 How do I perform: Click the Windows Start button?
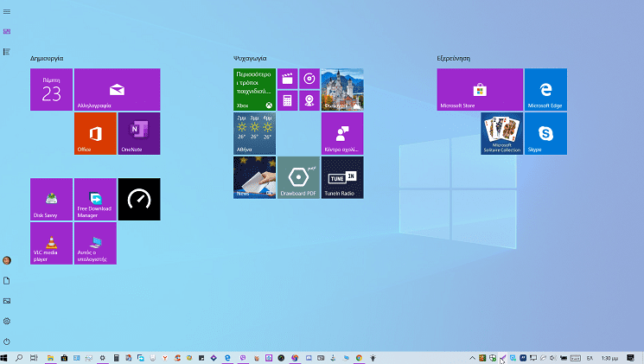click(4, 358)
